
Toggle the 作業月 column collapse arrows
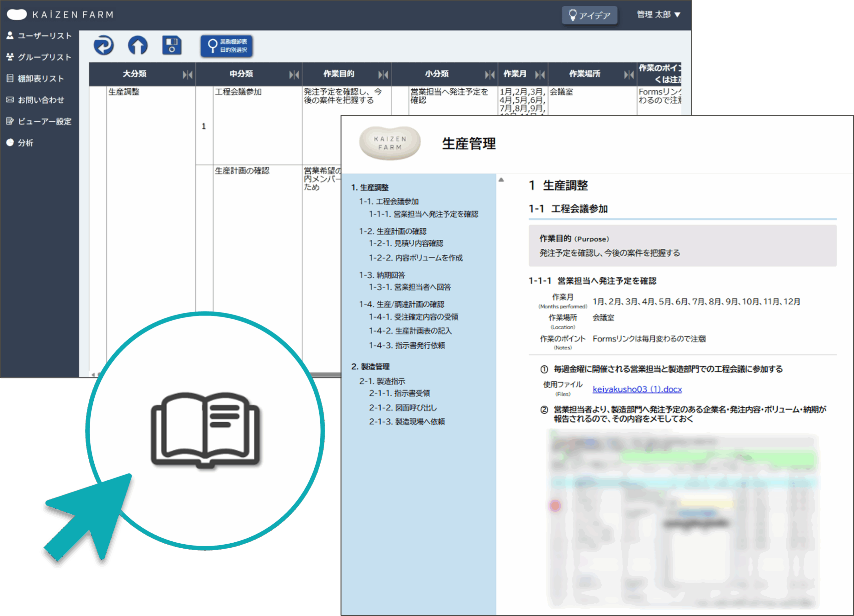[x=539, y=75]
